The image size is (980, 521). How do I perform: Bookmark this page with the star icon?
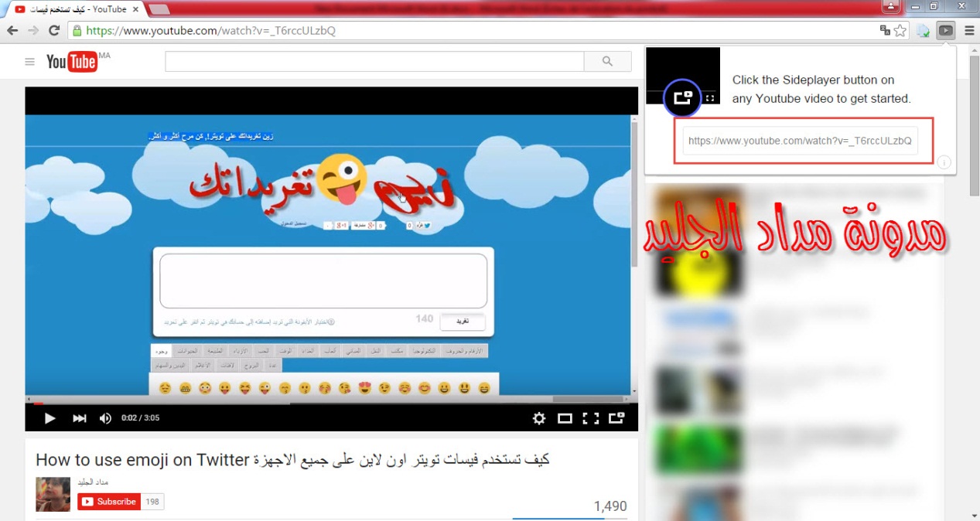900,31
